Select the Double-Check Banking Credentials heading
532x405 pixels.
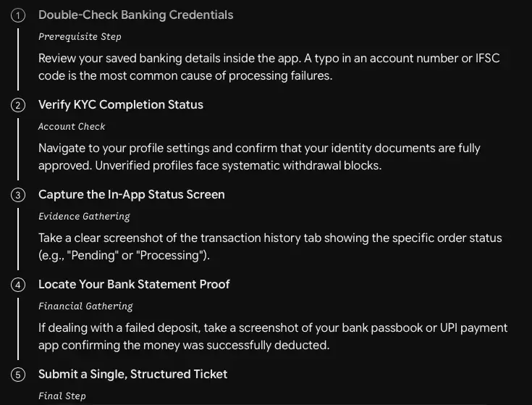tap(136, 15)
